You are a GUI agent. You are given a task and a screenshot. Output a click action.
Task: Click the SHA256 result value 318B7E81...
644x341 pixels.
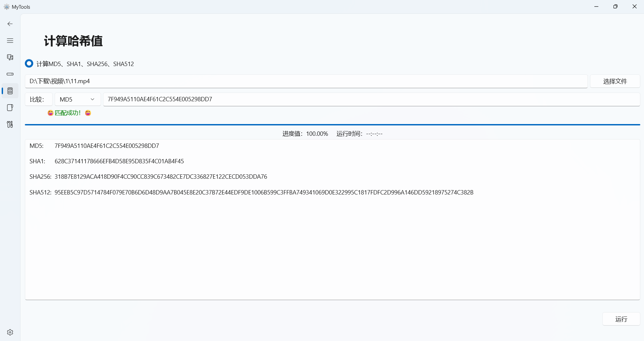(x=161, y=177)
